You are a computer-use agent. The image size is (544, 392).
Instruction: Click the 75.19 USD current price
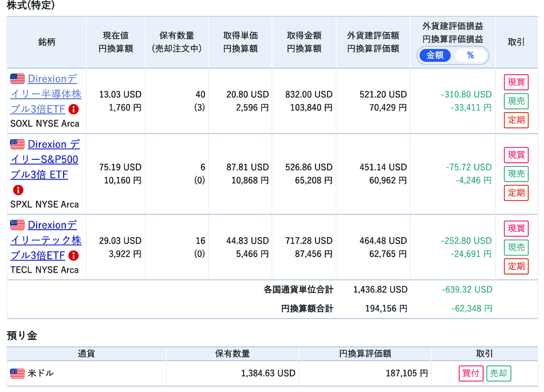[x=120, y=167]
